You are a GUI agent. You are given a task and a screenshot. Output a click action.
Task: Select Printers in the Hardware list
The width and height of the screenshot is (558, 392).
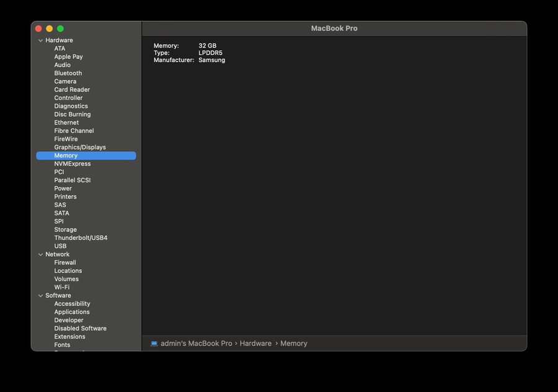tap(65, 197)
